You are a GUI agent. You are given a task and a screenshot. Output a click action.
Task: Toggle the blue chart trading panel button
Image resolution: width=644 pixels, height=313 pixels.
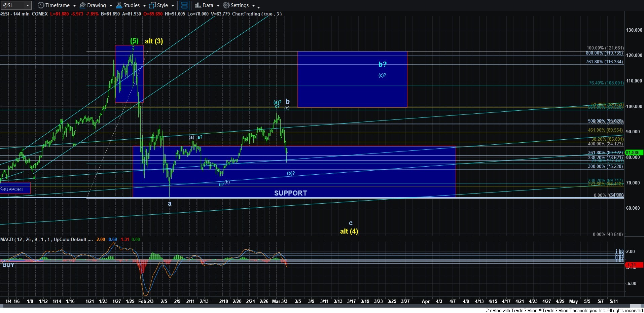184,5
